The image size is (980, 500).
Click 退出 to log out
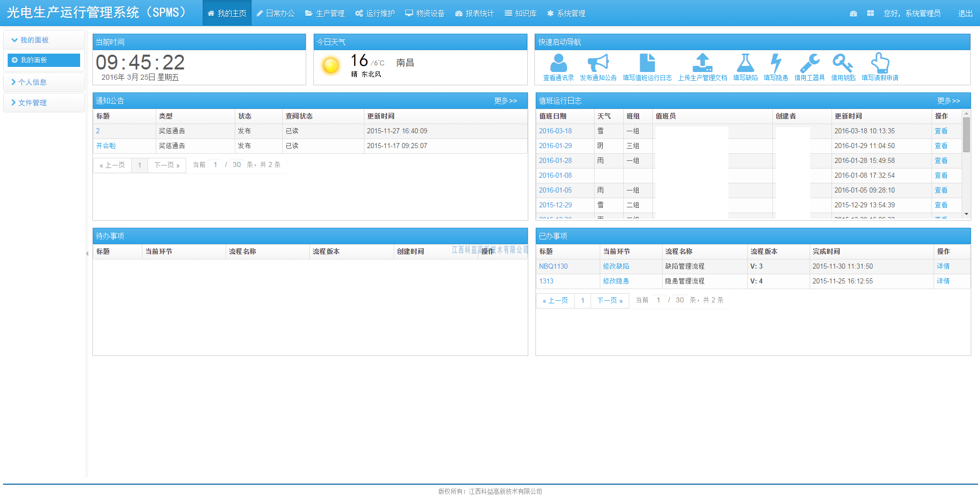(965, 13)
